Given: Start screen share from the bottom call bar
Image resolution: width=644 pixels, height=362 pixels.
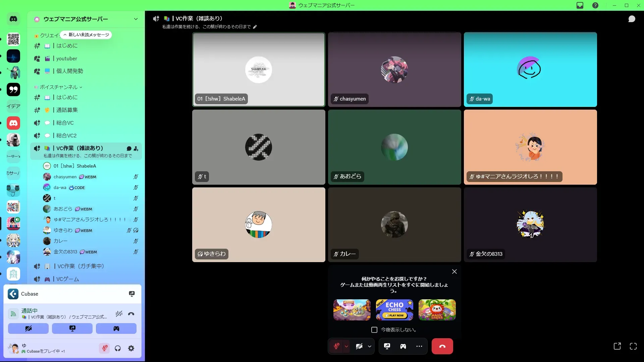Looking at the screenshot, I should coord(387,346).
